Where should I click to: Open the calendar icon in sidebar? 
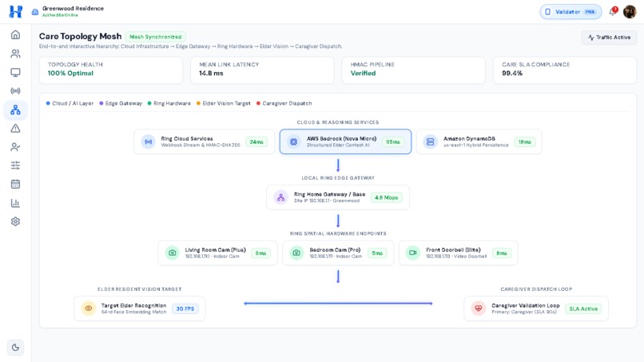pyautogui.click(x=15, y=184)
